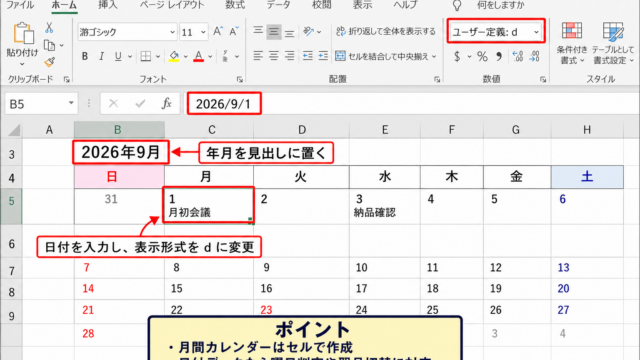
Task: Select the Format Painter brush icon
Action: pyautogui.click(x=49, y=62)
